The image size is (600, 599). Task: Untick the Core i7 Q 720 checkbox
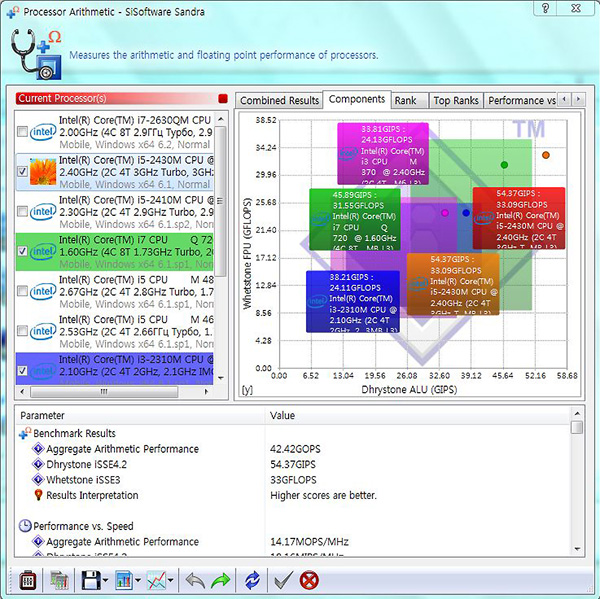[23, 251]
